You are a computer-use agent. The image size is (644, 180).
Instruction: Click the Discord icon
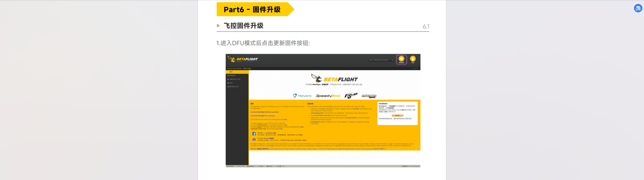coord(254,139)
